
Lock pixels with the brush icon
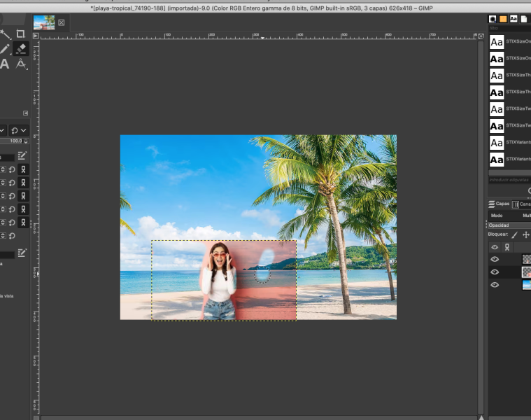[x=515, y=235]
